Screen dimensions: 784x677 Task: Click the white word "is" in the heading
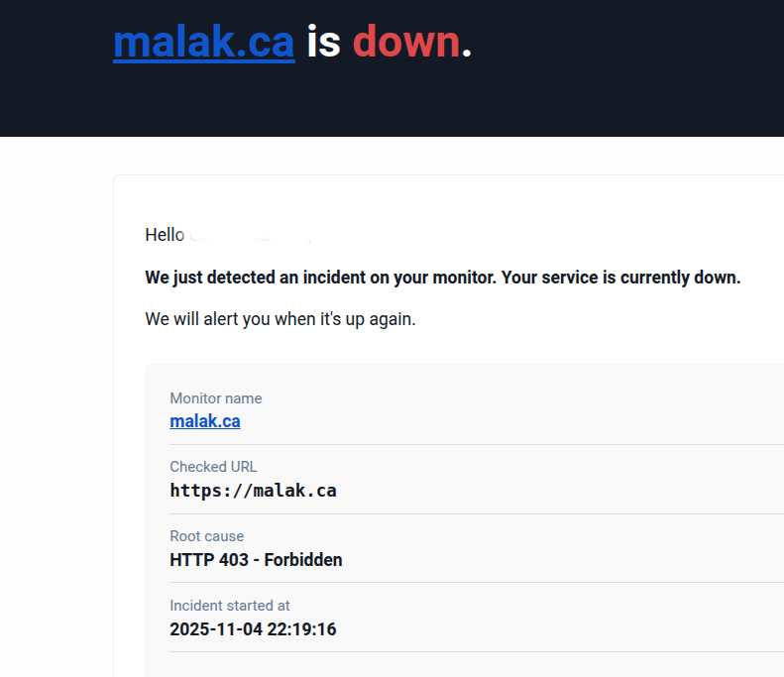point(323,43)
